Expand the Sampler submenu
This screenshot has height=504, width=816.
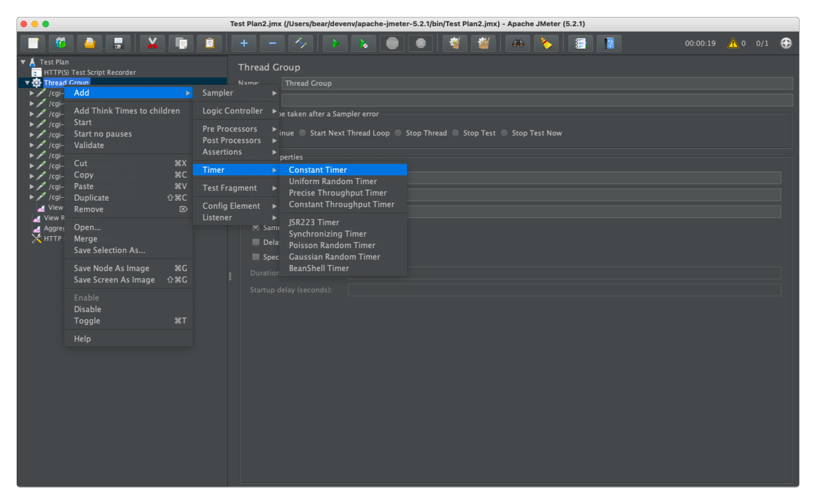(236, 93)
